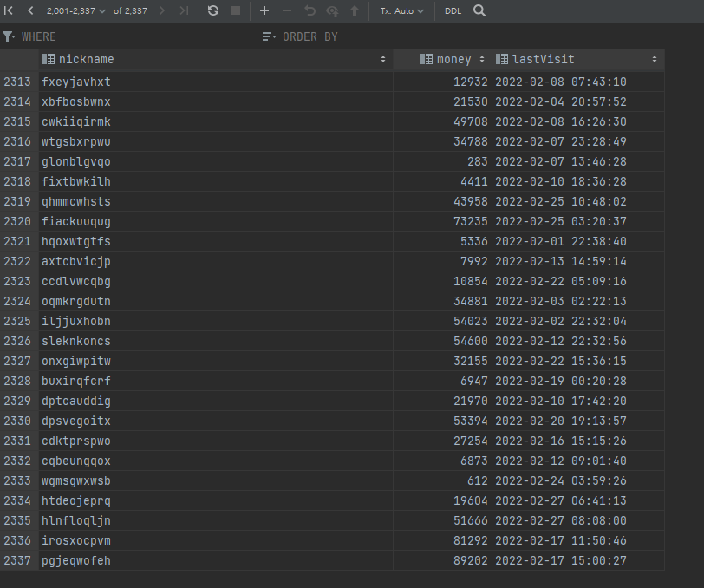This screenshot has width=704, height=588.
Task: Show the table DDL
Action: click(453, 10)
